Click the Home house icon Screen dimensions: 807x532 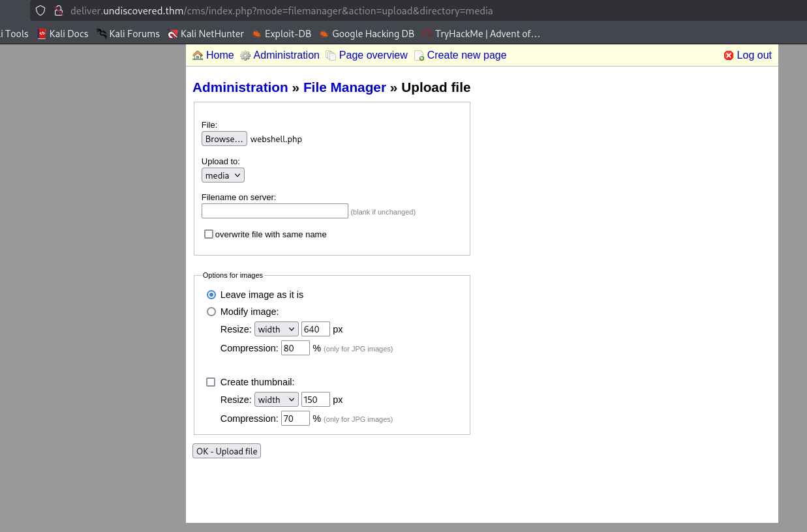[x=198, y=55]
